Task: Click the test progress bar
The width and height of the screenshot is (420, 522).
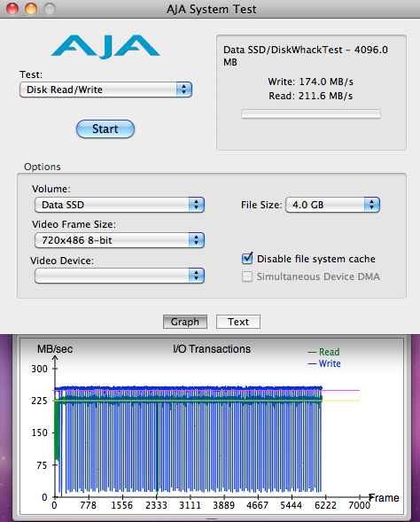Action: pyautogui.click(x=311, y=113)
